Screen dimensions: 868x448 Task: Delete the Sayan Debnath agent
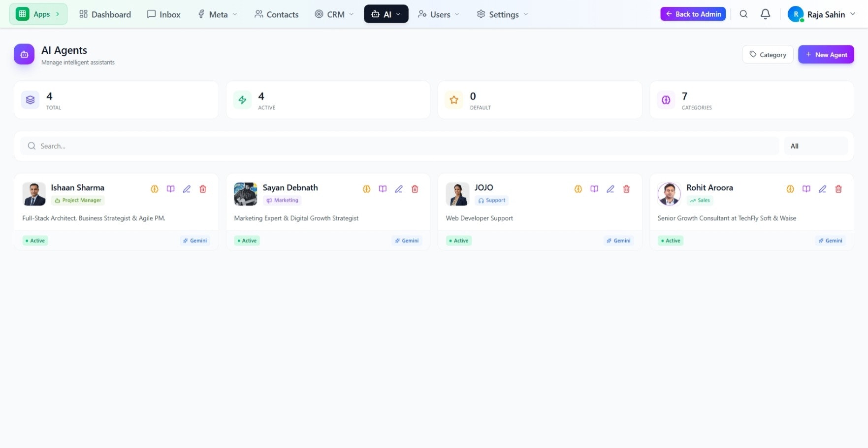415,189
